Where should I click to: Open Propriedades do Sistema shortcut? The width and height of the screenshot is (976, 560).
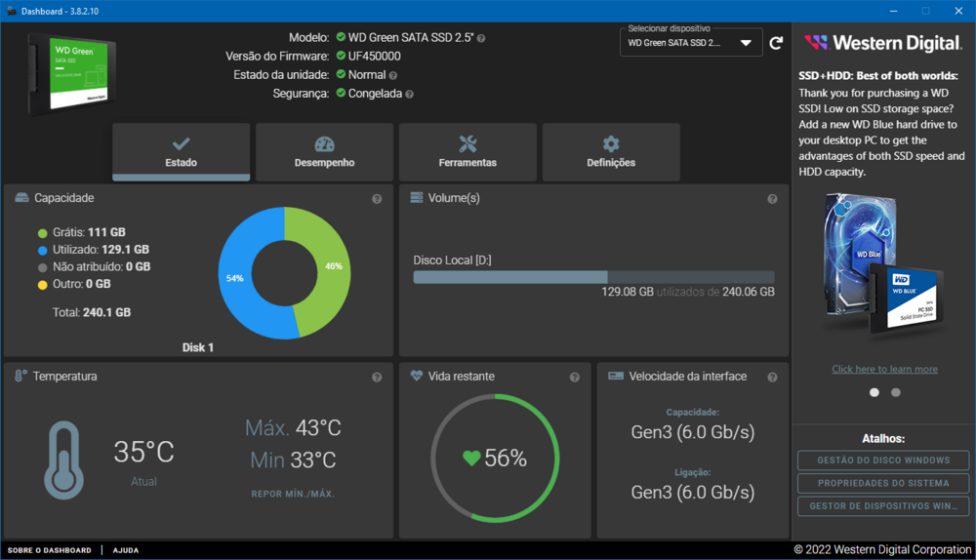click(x=883, y=483)
